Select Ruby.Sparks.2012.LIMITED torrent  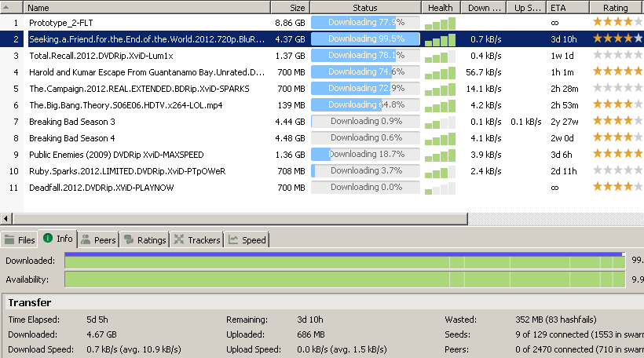click(x=127, y=171)
